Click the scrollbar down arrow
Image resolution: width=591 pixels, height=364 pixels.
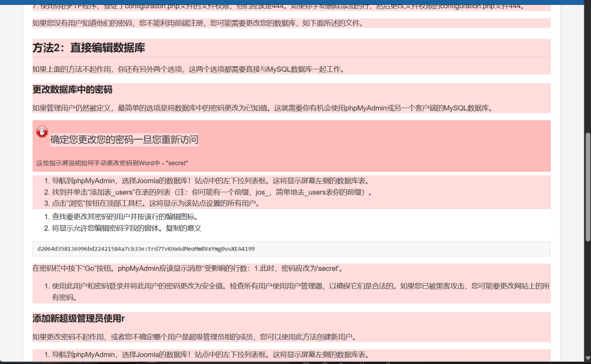click(587, 359)
